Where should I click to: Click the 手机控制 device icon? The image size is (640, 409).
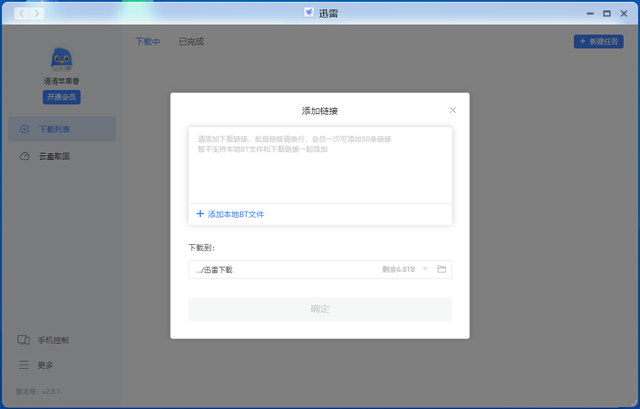coord(24,340)
